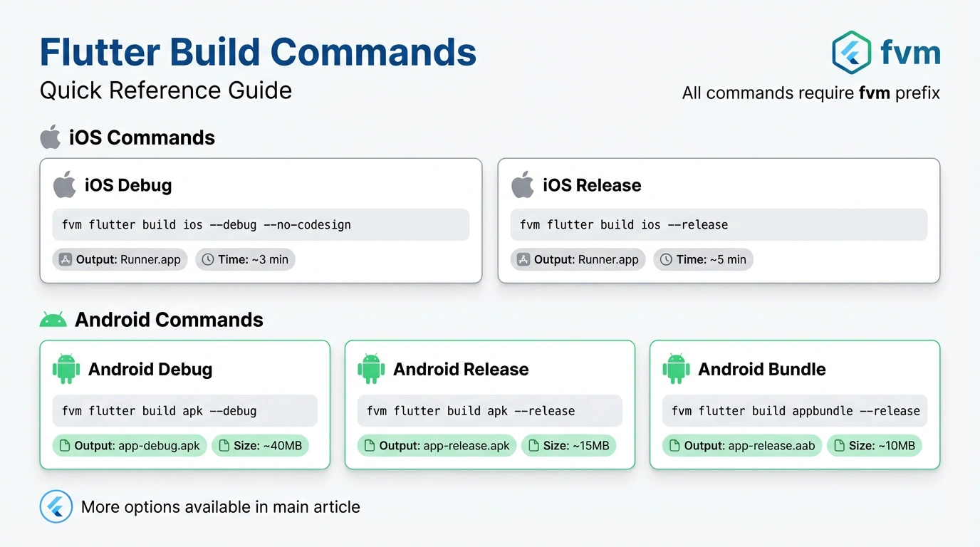
Task: Click the fvm wordmark text beside the logo
Action: tap(910, 52)
